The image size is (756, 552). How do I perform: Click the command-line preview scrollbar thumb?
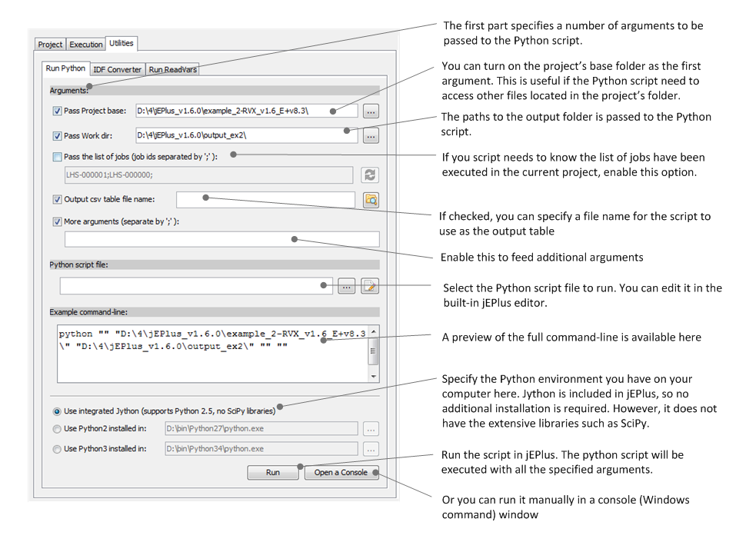pos(374,351)
